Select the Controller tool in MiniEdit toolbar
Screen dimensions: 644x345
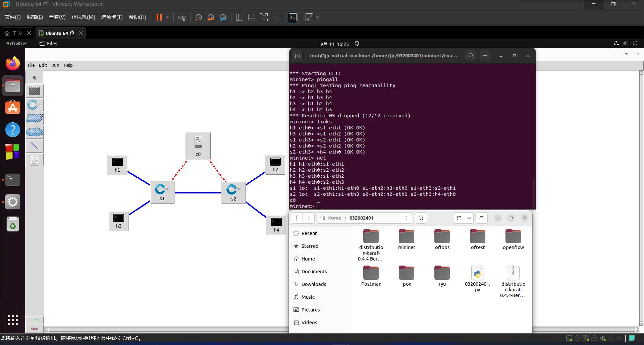[35, 160]
